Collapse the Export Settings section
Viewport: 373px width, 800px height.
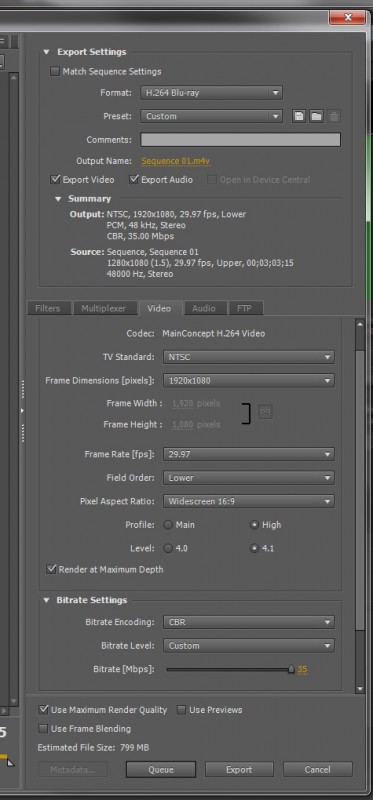point(46,52)
